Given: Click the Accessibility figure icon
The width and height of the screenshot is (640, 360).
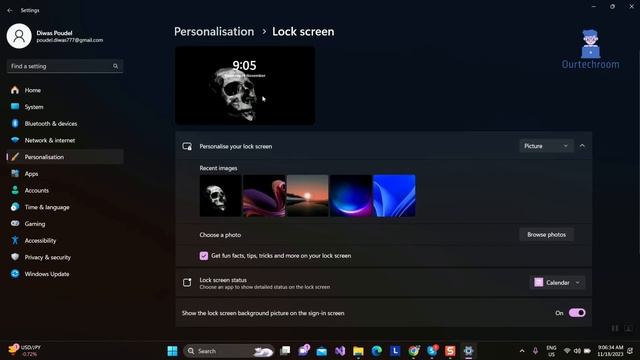Looking at the screenshot, I should pyautogui.click(x=15, y=240).
